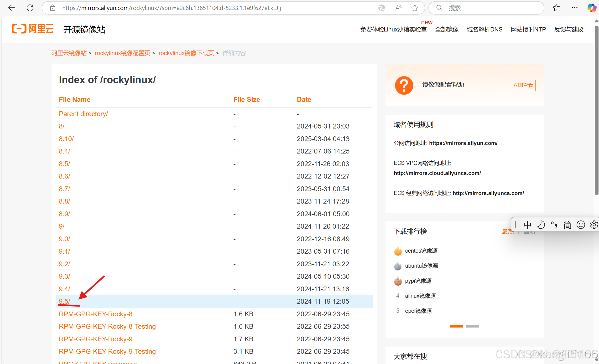Click the browser back arrow
The image size is (599, 364).
tap(11, 8)
